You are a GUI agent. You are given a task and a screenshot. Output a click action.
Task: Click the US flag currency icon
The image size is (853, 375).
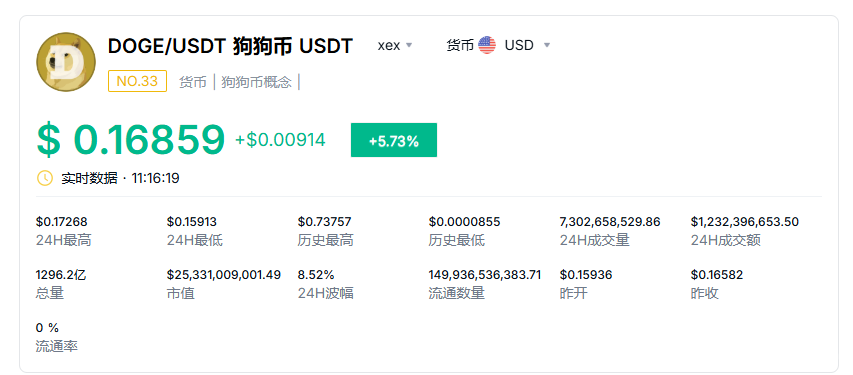click(x=487, y=45)
